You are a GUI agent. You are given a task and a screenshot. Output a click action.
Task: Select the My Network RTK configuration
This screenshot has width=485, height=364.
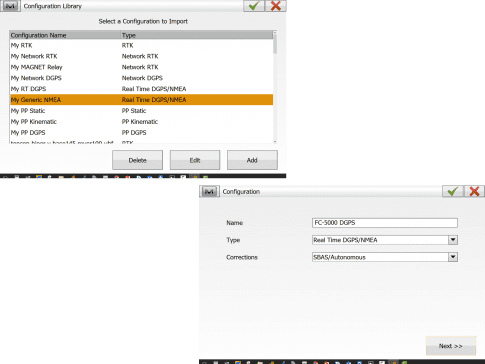coord(141,56)
